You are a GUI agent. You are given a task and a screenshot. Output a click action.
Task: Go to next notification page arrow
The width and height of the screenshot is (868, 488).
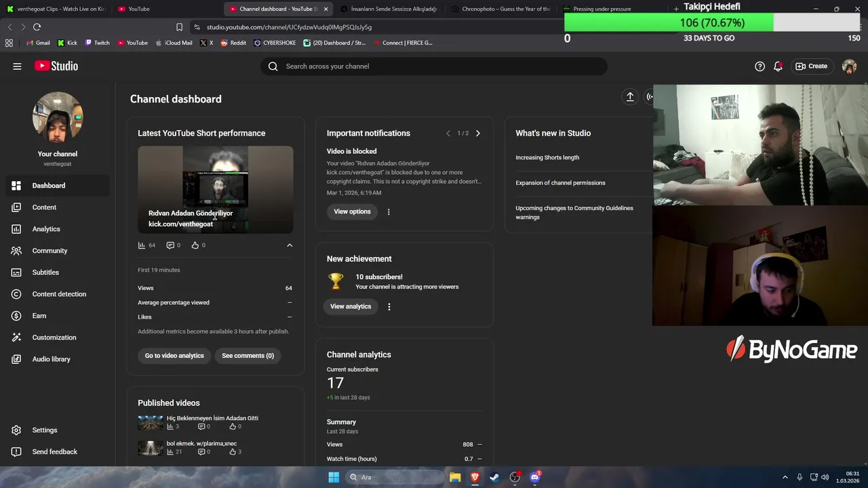point(477,134)
